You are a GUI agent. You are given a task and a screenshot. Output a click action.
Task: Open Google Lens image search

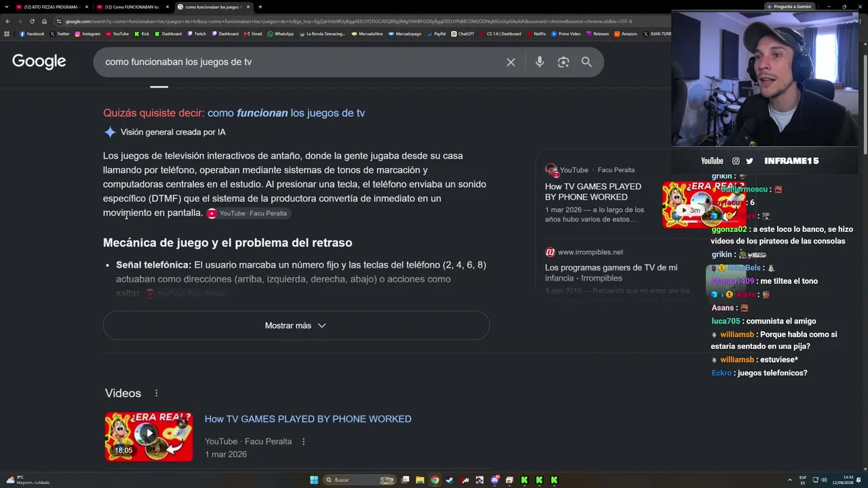pos(564,62)
